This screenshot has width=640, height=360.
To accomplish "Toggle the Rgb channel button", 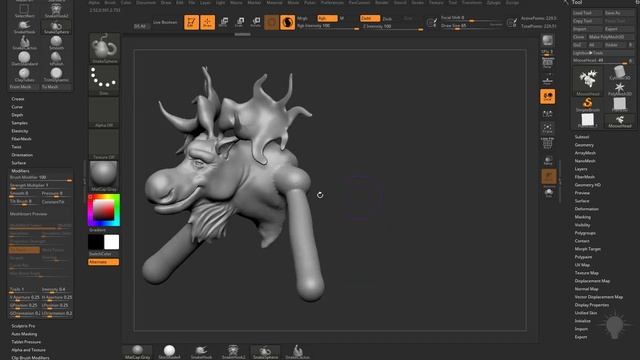I will (x=327, y=18).
